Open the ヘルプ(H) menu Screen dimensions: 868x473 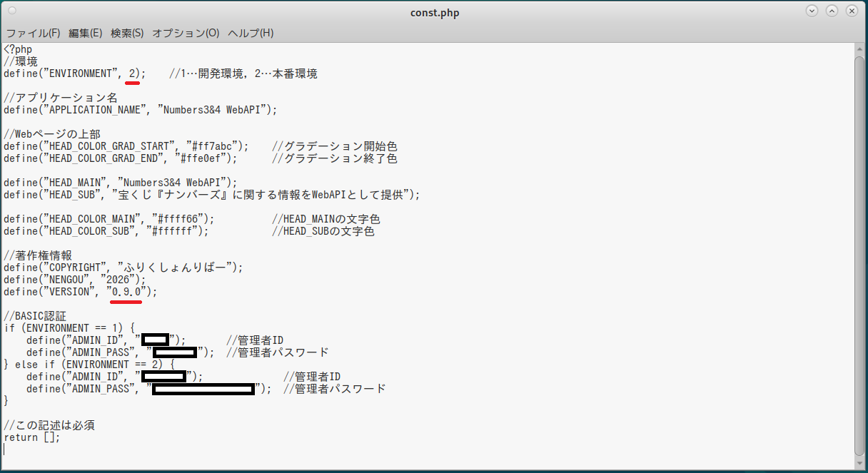[x=251, y=34]
